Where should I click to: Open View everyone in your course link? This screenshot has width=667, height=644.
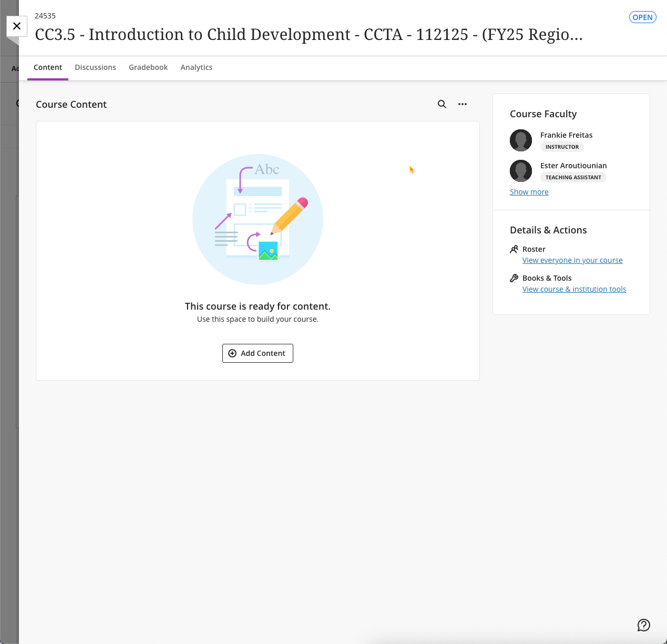(x=572, y=260)
